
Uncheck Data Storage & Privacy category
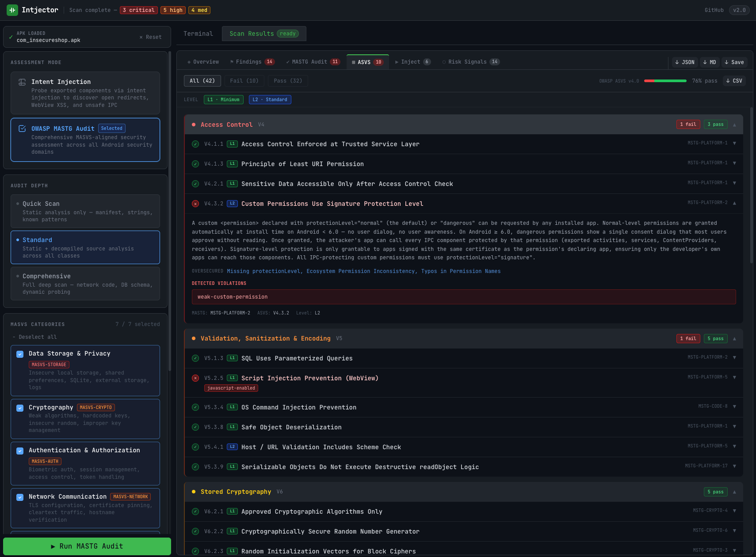tap(20, 354)
